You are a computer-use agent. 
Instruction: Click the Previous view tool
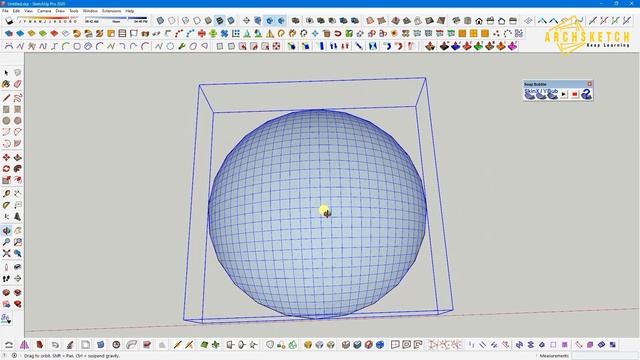click(18, 253)
